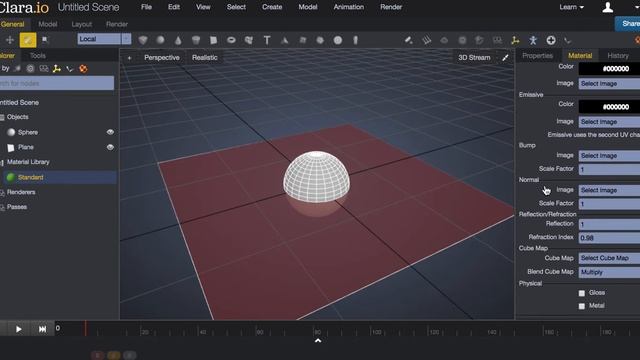Collapse the Objects tree node
Image resolution: width=640 pixels, height=360 pixels.
[x=2, y=117]
